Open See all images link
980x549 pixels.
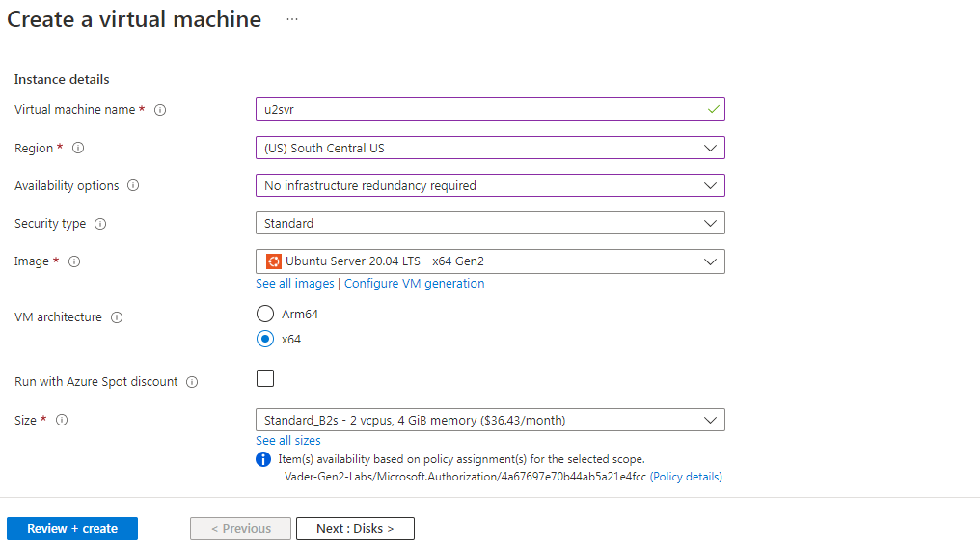[x=295, y=284]
